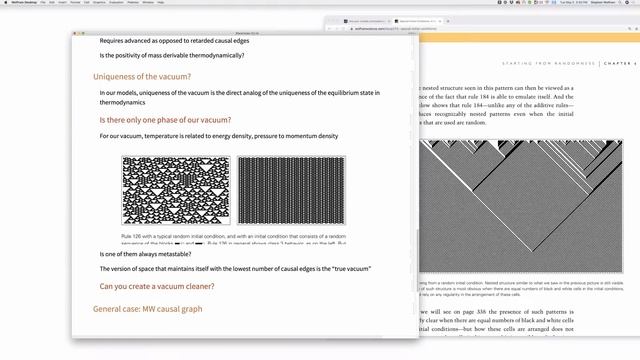Open the Wolfram Desktop application menu
Screen dimensions: 640x360
tap(24, 2)
